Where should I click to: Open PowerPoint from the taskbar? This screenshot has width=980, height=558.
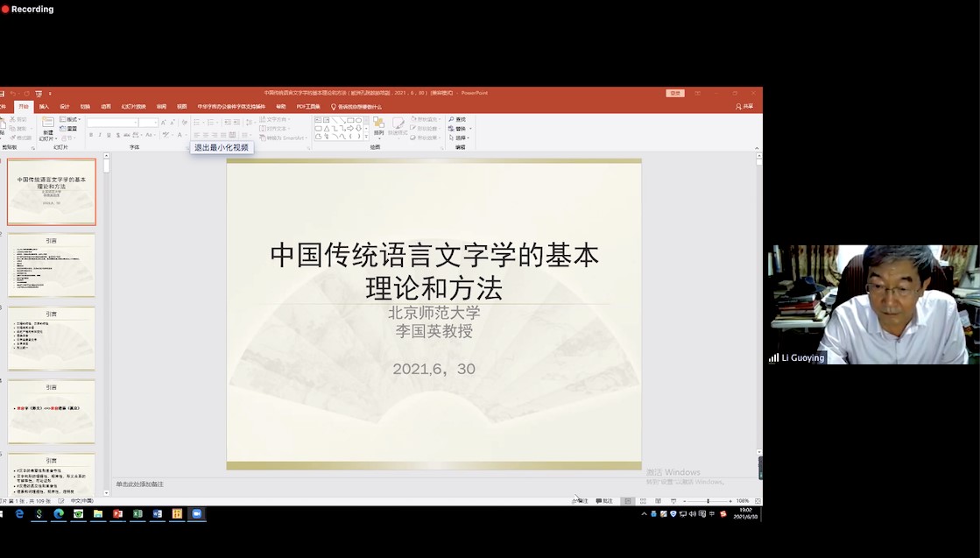[x=117, y=513]
